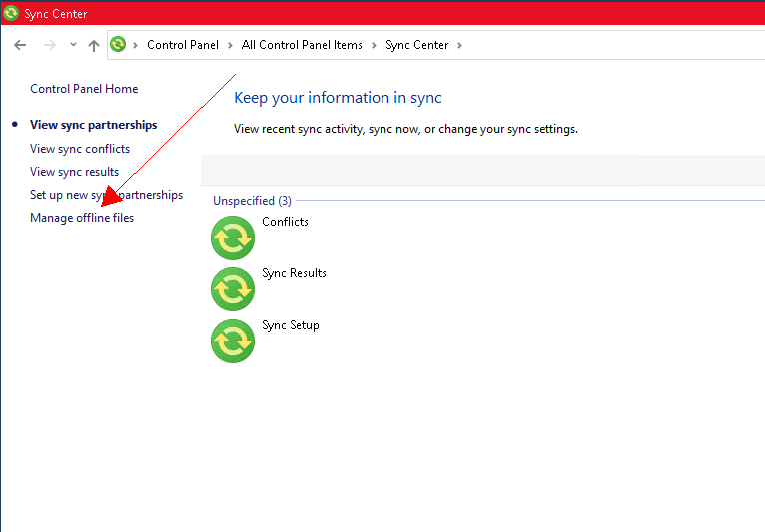
Task: Select View sync conflicts
Action: click(80, 149)
